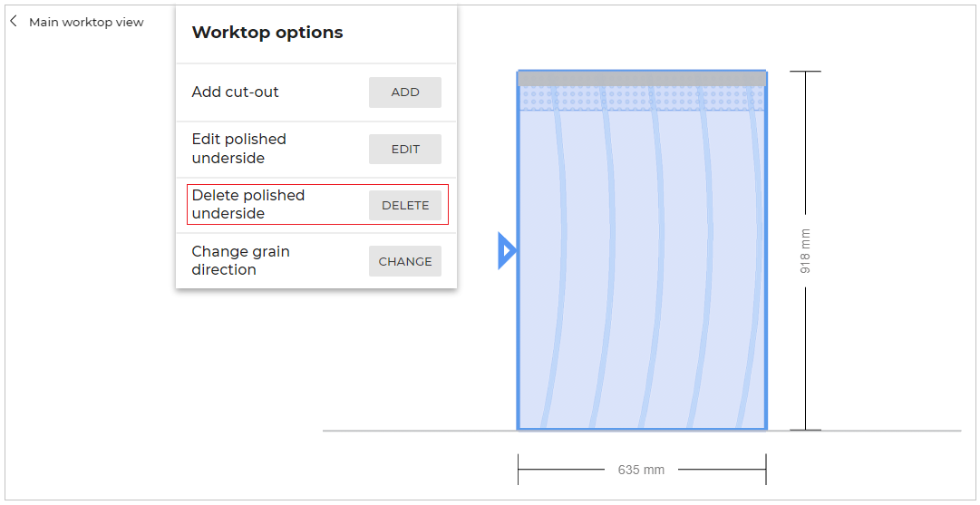Select 'Edit polished underside' row text

coord(239,149)
